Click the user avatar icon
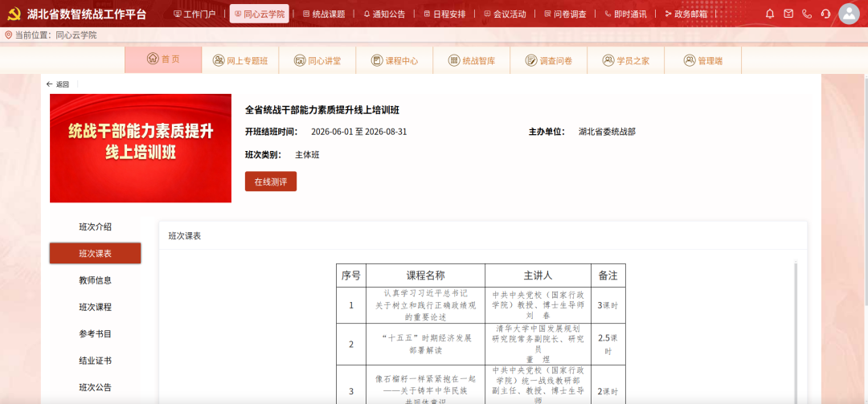Viewport: 868px width, 404px height. tap(850, 14)
